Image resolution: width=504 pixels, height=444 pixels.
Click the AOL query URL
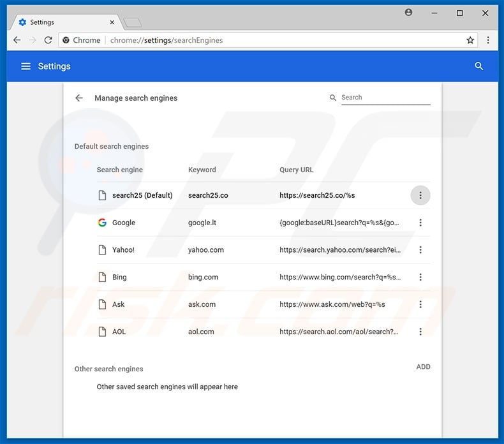[x=339, y=332]
